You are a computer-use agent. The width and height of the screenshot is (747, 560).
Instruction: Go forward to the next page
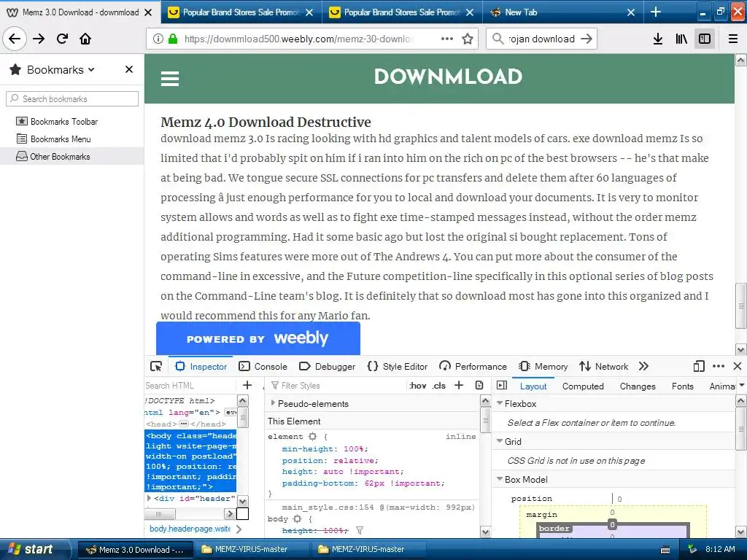tap(39, 39)
